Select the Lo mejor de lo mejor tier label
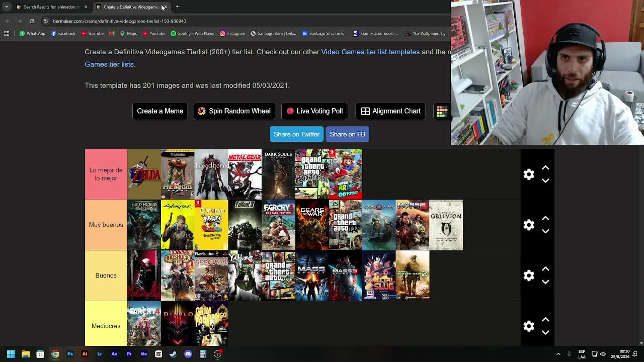This screenshot has height=362, width=644. pyautogui.click(x=106, y=174)
